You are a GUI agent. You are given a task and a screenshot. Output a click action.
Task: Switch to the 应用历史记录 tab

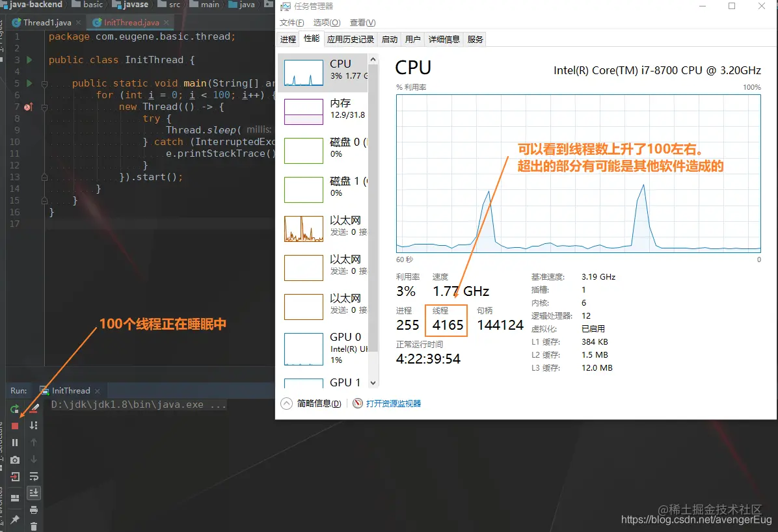351,39
